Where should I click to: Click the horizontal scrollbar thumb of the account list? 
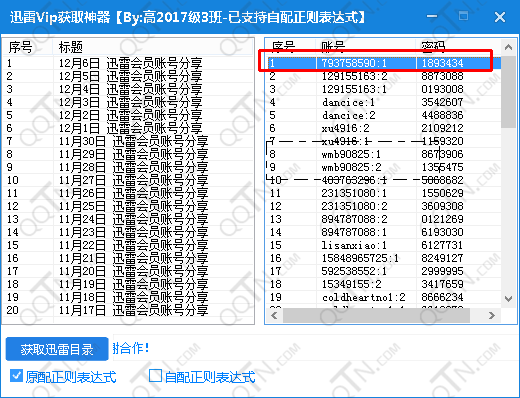(376, 315)
